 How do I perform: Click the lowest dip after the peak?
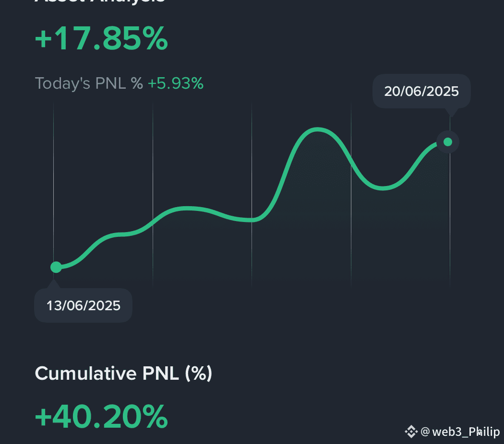pos(383,188)
